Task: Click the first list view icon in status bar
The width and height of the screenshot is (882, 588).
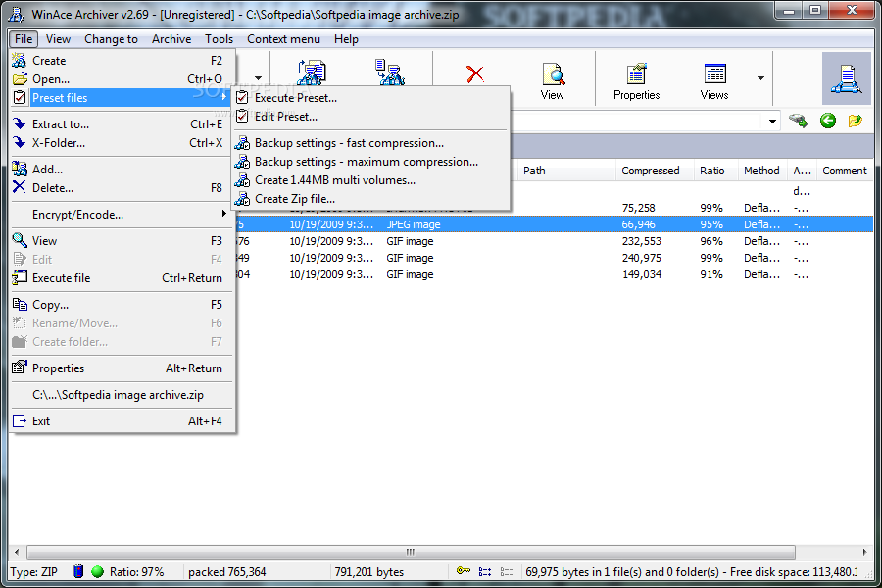Action: [484, 571]
